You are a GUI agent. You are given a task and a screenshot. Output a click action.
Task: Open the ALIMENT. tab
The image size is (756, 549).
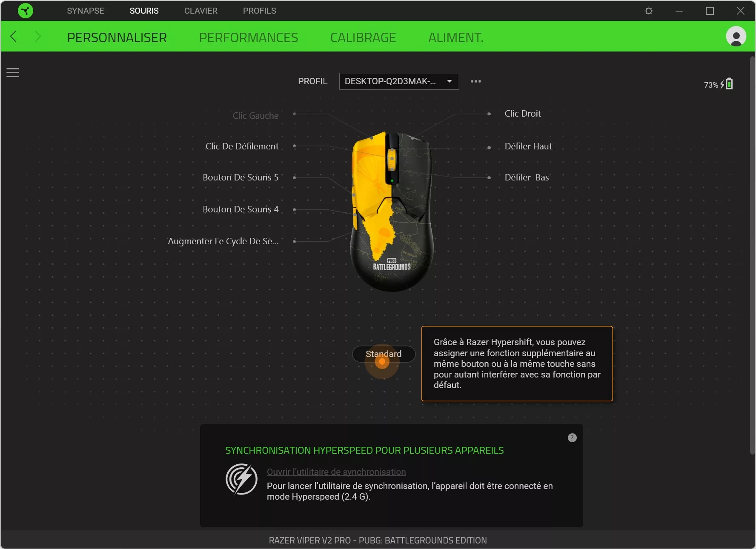click(455, 37)
